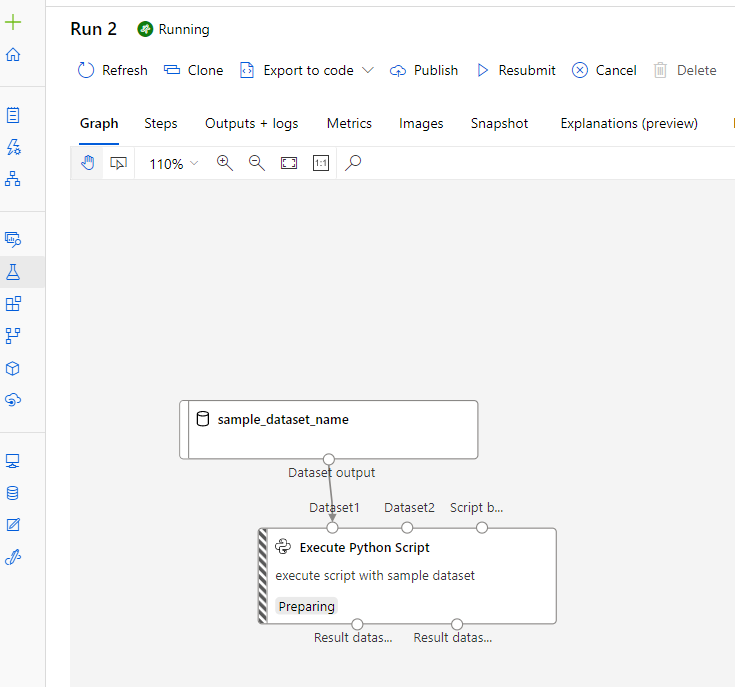
Task: Resubmit the pipeline run
Action: pyautogui.click(x=516, y=70)
